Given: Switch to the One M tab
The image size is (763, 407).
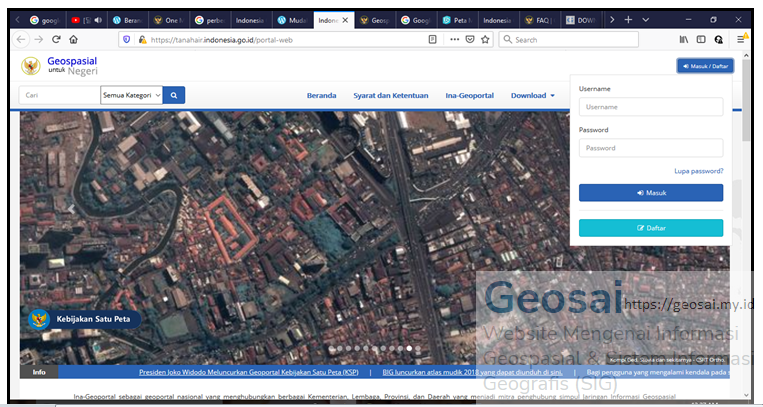Looking at the screenshot, I should click(168, 20).
